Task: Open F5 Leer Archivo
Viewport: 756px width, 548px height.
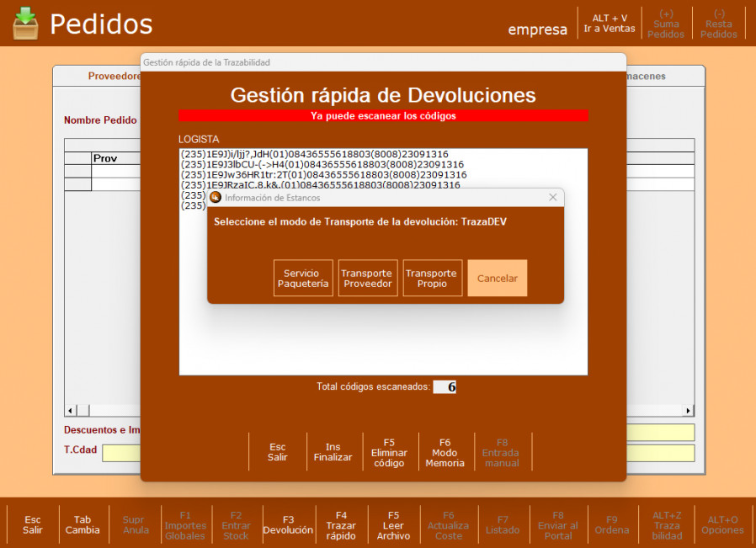Action: point(393,524)
